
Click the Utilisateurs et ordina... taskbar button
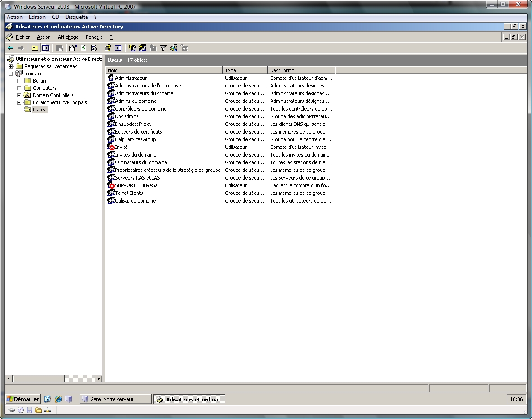click(x=189, y=399)
